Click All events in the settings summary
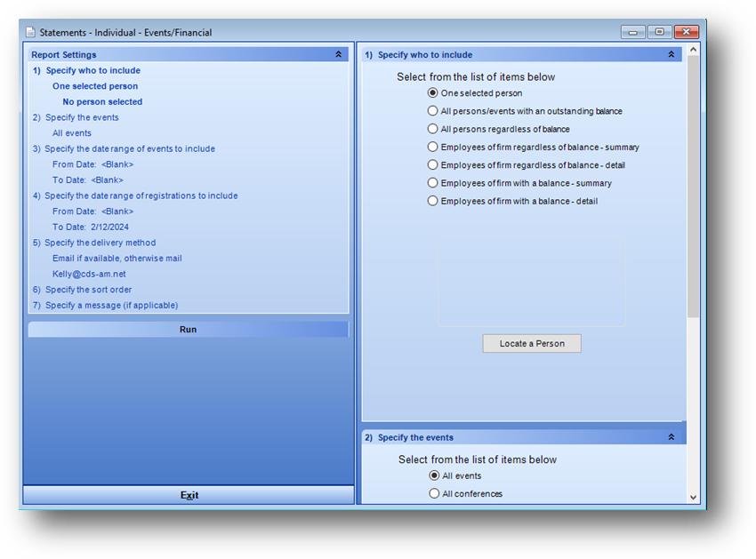 tap(72, 133)
